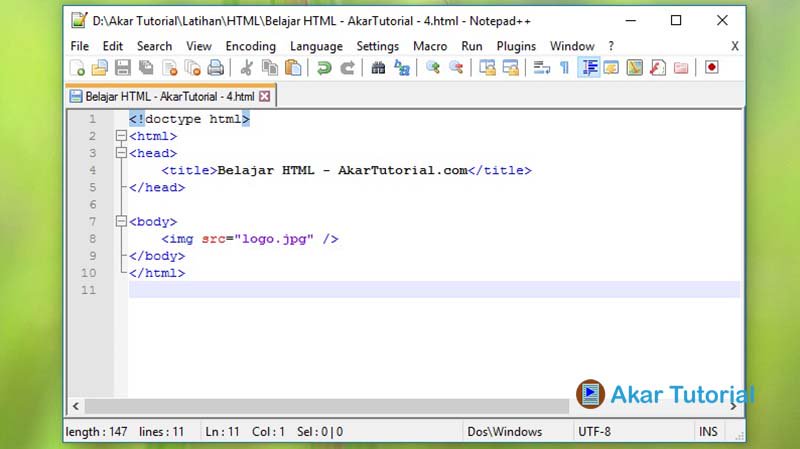Image resolution: width=800 pixels, height=449 pixels.
Task: Click the Zoom In magnifier icon
Action: [433, 68]
